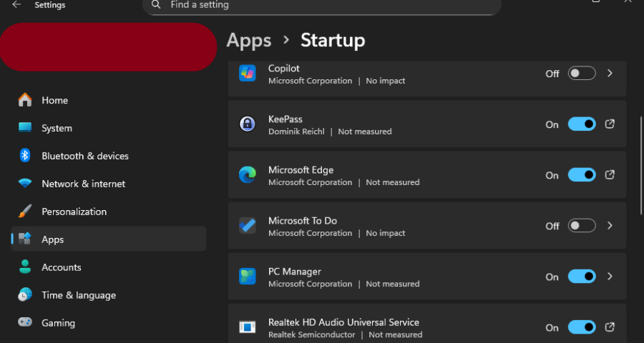Viewport: 644px width, 343px height.
Task: Click the Realtek HD Audio service icon
Action: click(x=248, y=327)
